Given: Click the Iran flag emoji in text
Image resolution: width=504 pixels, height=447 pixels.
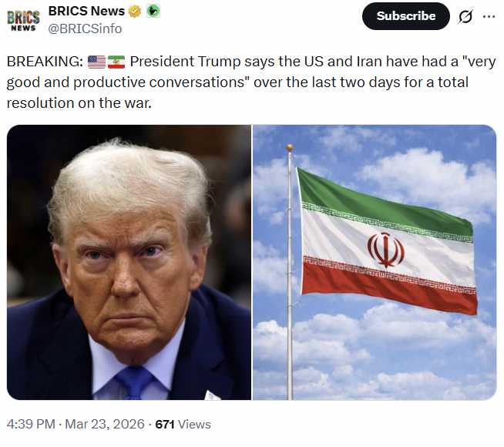Looking at the screenshot, I should click(116, 62).
